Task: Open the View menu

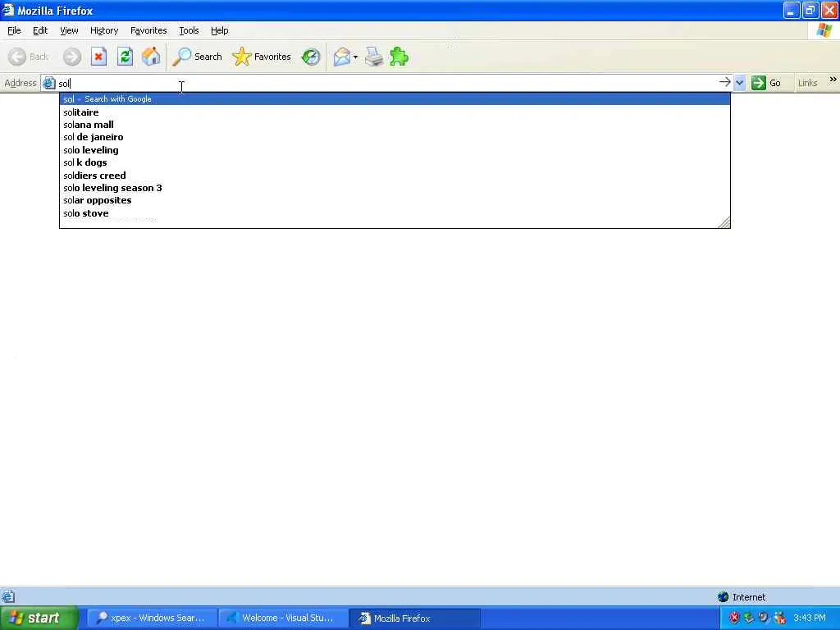Action: (69, 30)
